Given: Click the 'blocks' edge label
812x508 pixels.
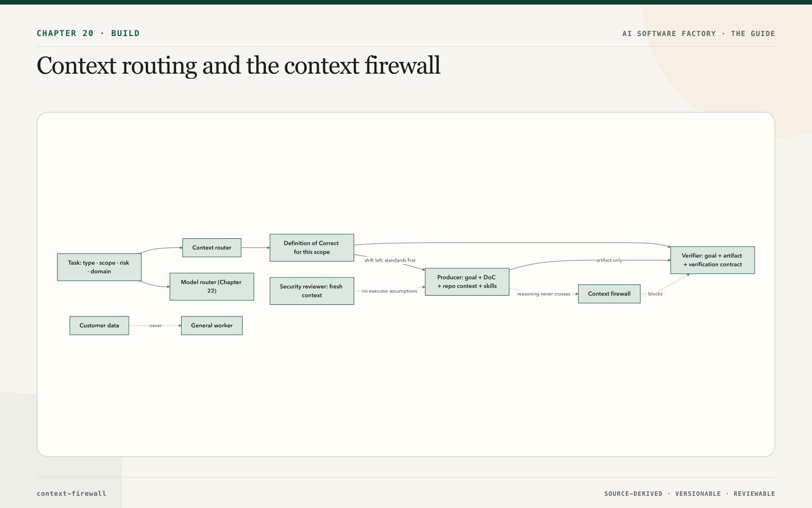Looking at the screenshot, I should click(655, 294).
